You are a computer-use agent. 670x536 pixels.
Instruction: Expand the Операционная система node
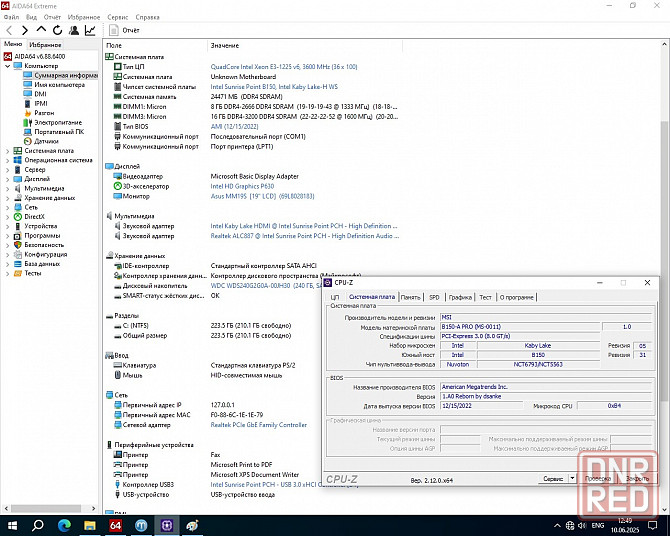pyautogui.click(x=7, y=160)
